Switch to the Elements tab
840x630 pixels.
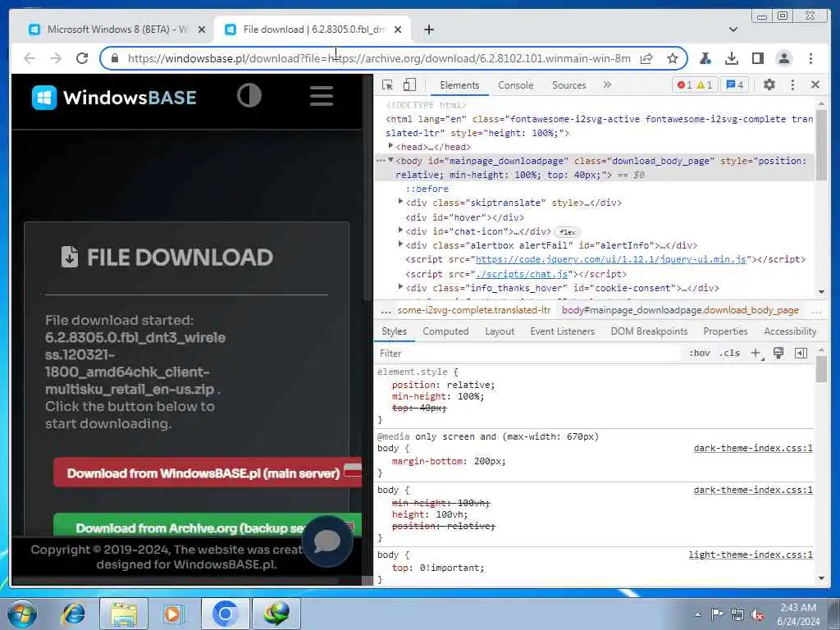pos(459,84)
